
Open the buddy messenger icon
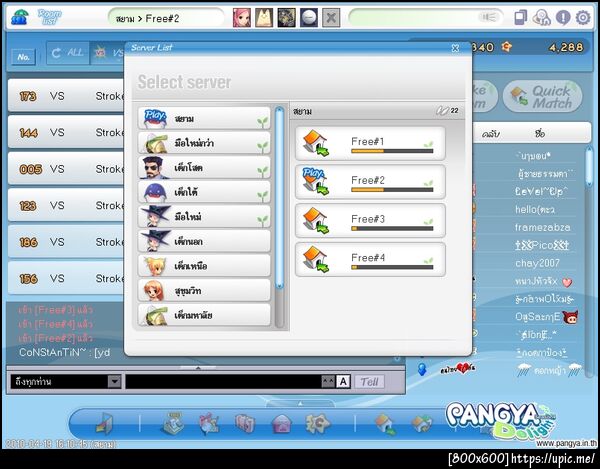(x=541, y=18)
